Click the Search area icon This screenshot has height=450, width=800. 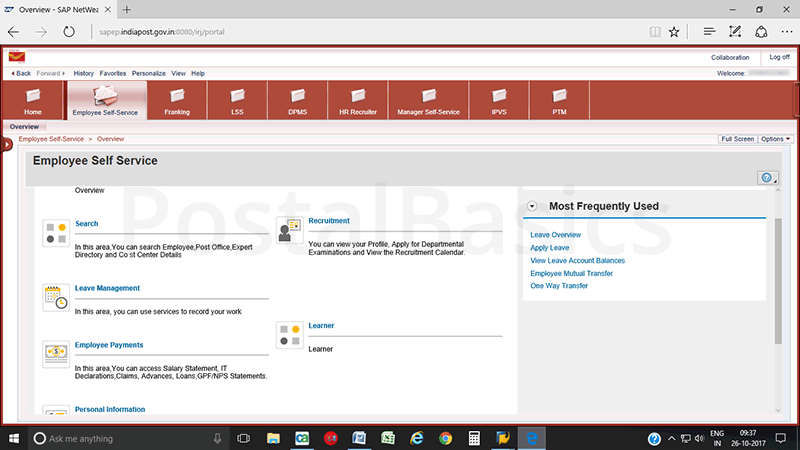pyautogui.click(x=56, y=233)
